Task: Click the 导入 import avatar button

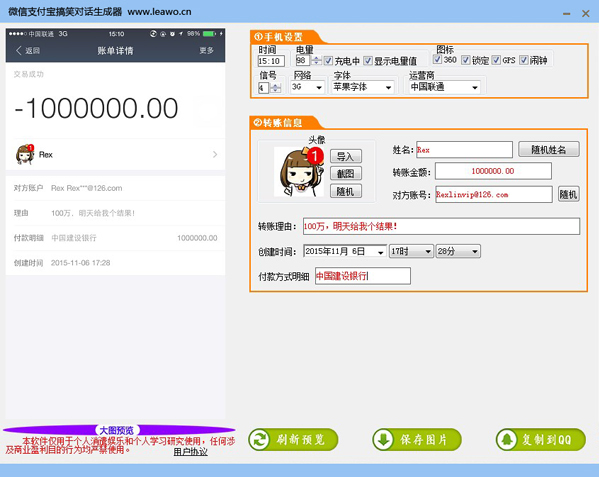Action: coord(345,156)
